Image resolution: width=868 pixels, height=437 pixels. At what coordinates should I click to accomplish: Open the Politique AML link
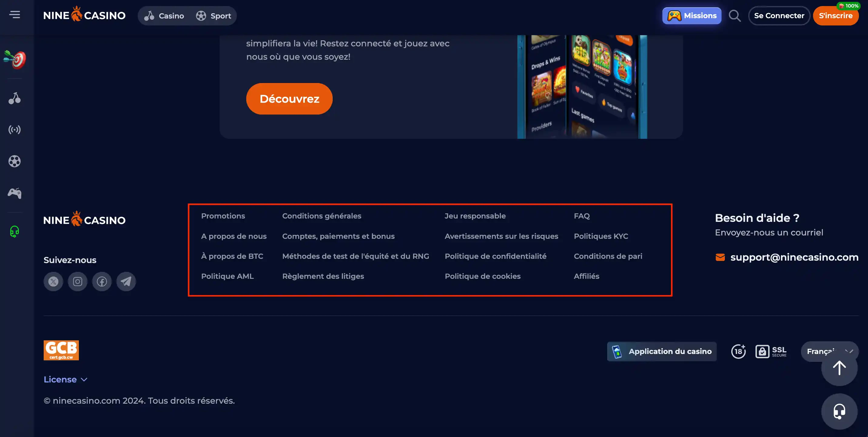227,276
